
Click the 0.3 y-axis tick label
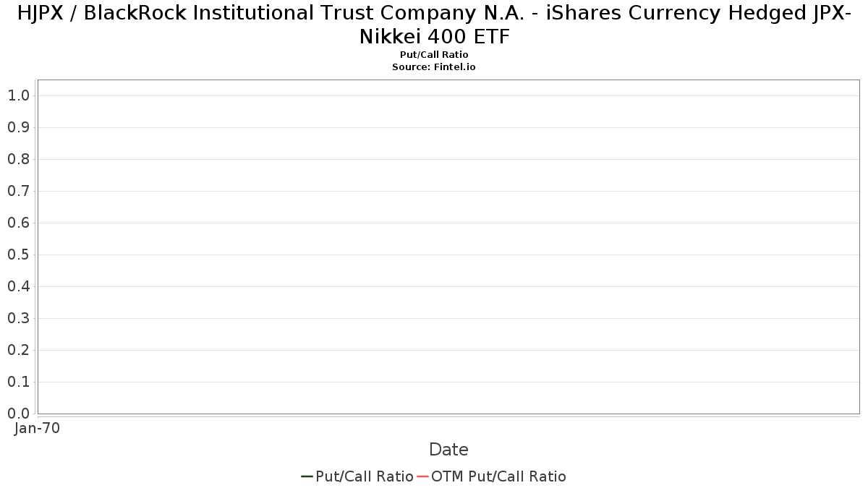pyautogui.click(x=18, y=318)
